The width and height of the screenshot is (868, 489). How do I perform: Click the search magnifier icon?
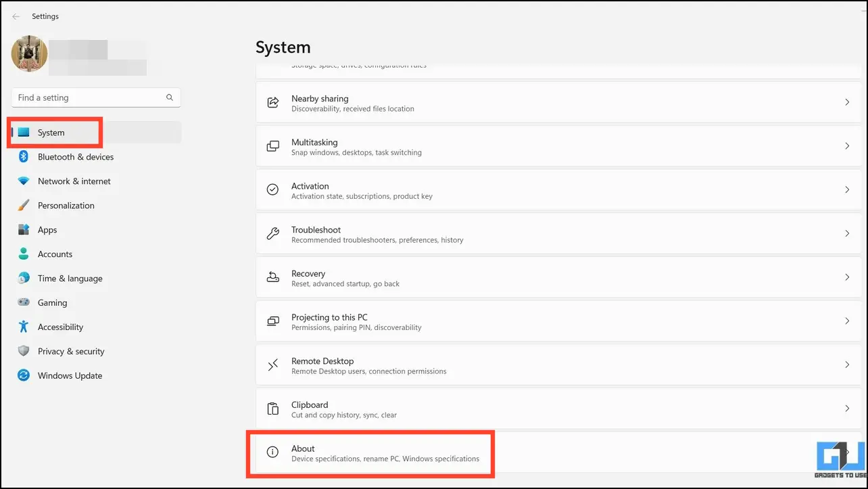170,97
